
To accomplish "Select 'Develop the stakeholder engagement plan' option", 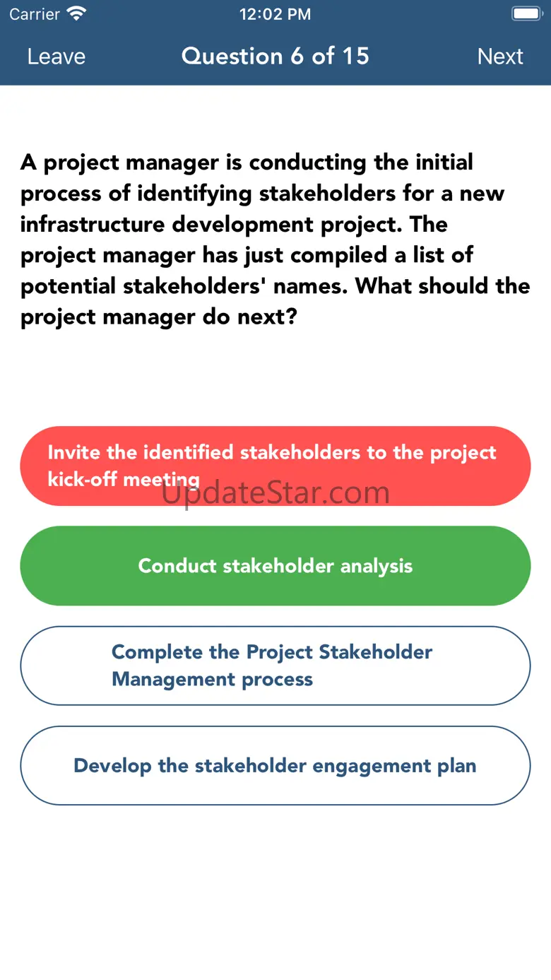I will pos(275,766).
